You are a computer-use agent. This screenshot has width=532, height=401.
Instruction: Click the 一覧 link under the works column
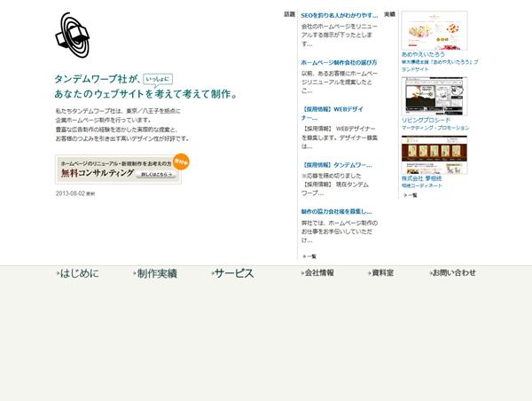click(411, 195)
